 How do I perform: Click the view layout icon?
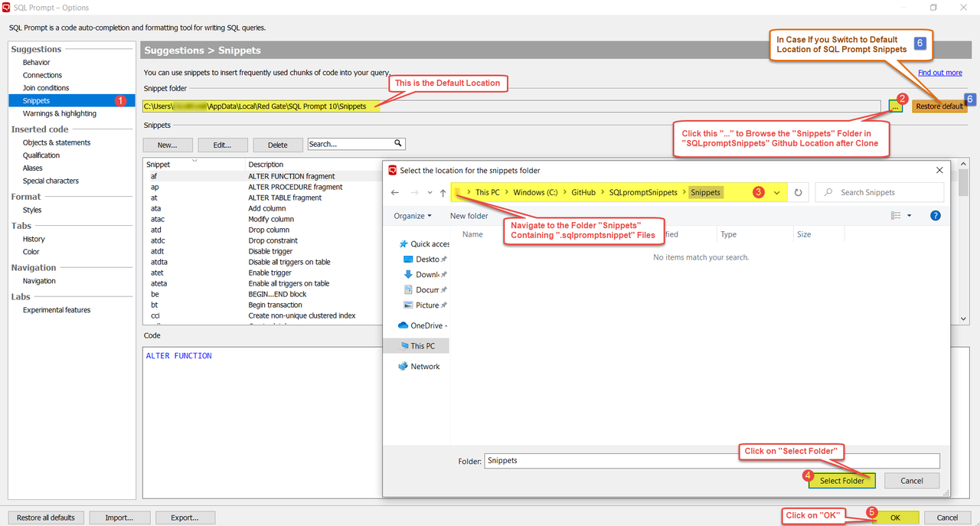[x=896, y=216]
